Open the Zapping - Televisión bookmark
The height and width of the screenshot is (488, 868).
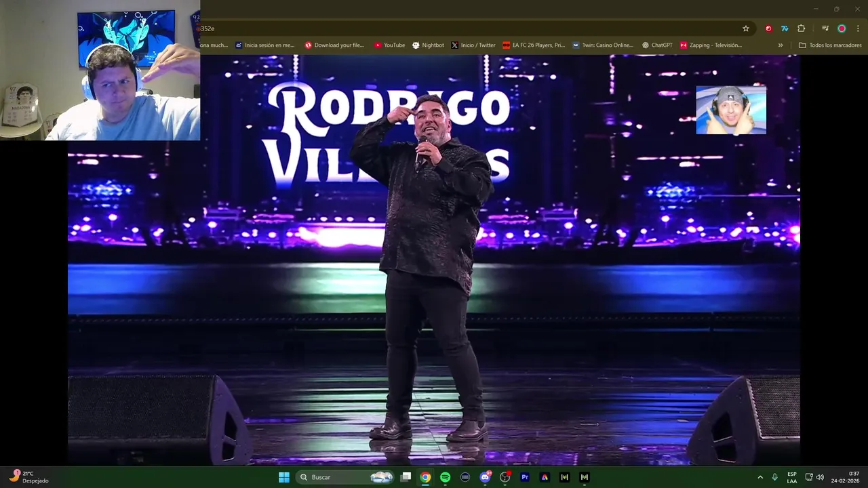711,45
